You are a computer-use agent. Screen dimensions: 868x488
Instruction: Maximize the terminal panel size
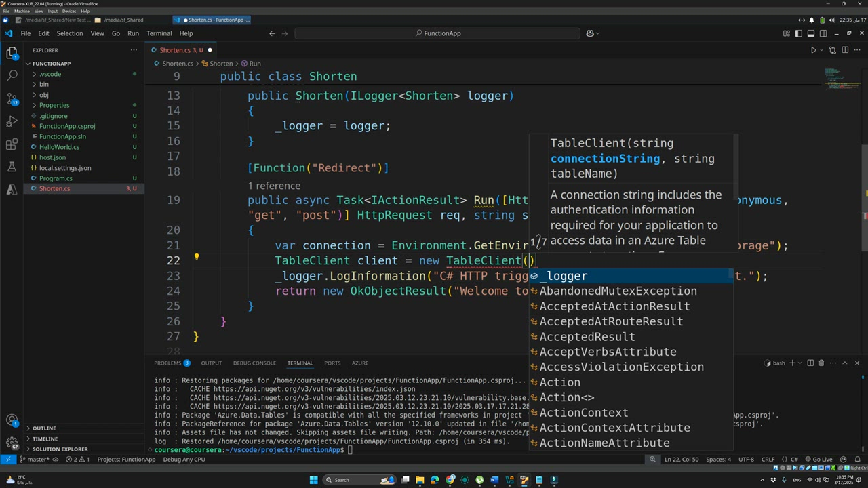(846, 363)
